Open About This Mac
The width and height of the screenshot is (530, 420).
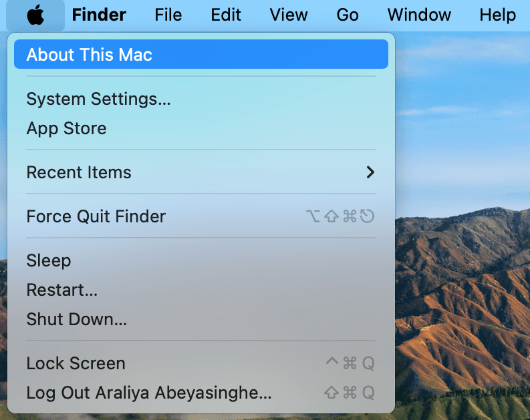click(x=89, y=55)
